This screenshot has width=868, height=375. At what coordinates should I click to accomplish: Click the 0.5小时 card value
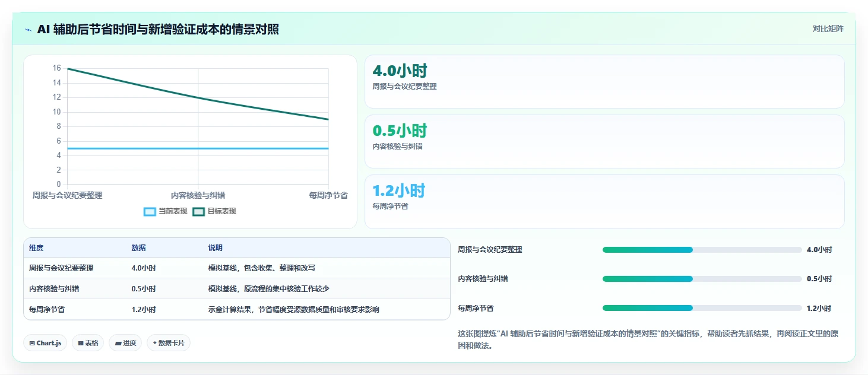tap(400, 131)
